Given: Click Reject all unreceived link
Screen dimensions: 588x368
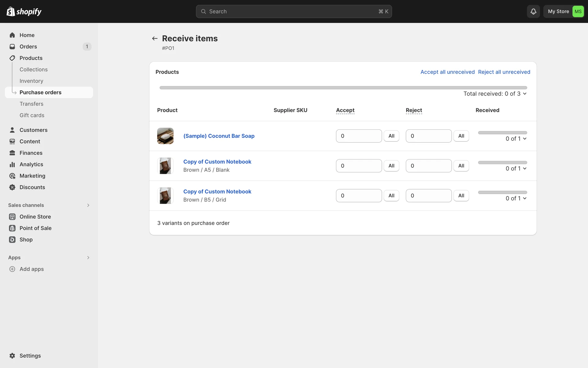Looking at the screenshot, I should click(x=504, y=72).
